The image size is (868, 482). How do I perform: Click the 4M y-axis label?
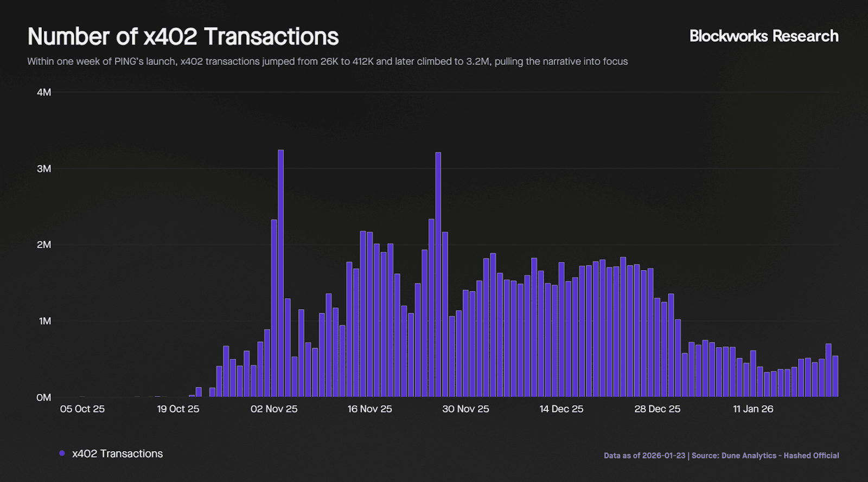point(44,92)
